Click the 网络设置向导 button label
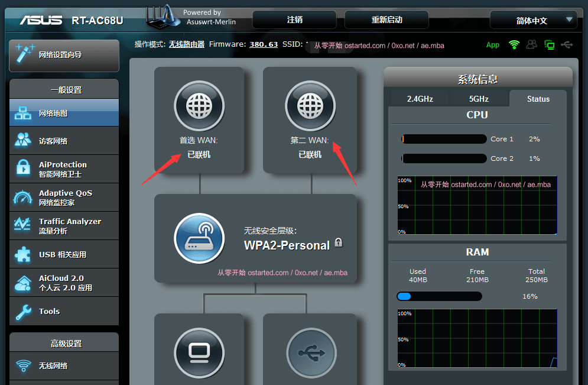This screenshot has height=385, width=588. (60, 55)
